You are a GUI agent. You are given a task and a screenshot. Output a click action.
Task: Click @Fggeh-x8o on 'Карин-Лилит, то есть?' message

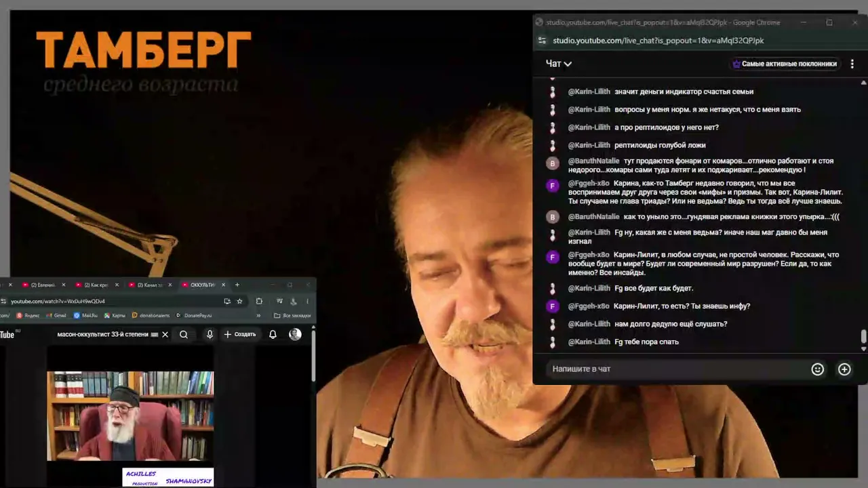pos(588,306)
